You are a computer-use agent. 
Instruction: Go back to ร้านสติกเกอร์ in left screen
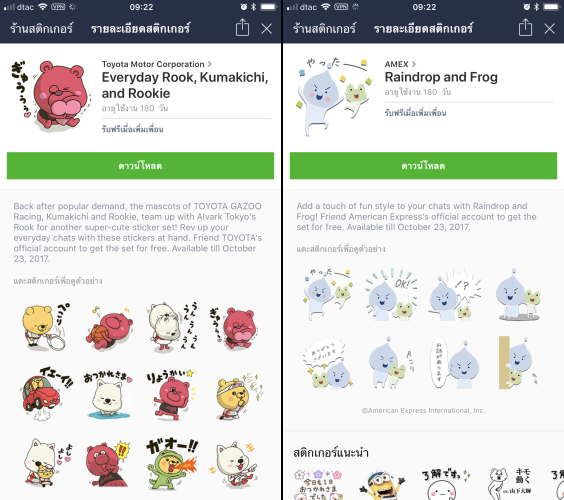tap(41, 28)
